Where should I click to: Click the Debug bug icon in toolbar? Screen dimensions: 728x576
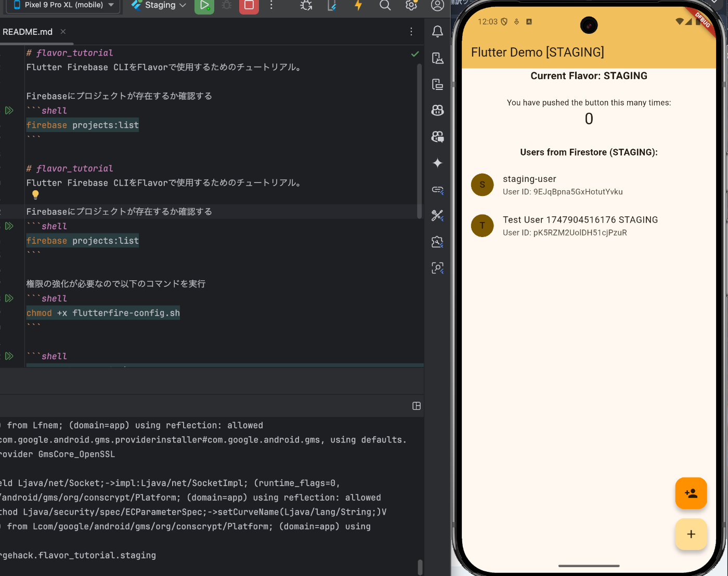(x=227, y=5)
